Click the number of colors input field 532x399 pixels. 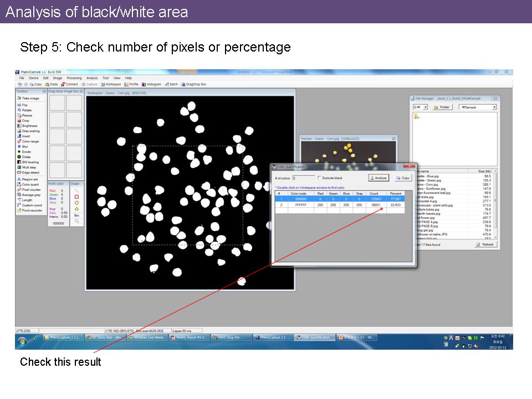point(303,178)
